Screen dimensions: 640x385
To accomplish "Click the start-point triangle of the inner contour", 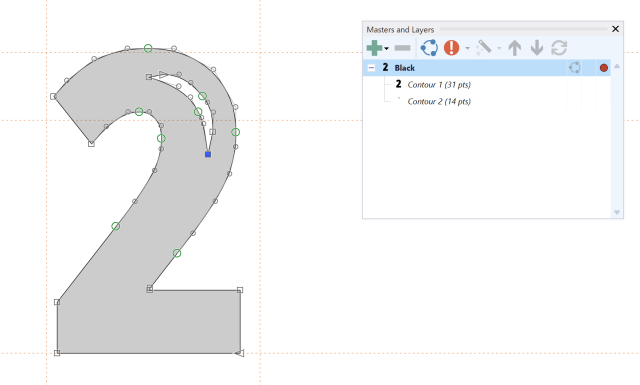I will 163,74.
